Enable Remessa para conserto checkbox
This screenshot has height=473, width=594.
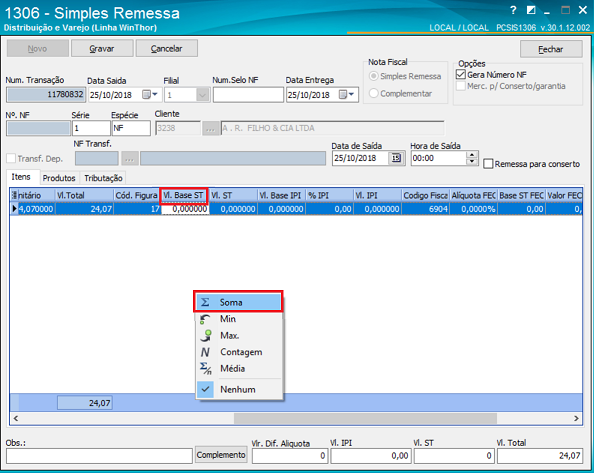click(489, 164)
